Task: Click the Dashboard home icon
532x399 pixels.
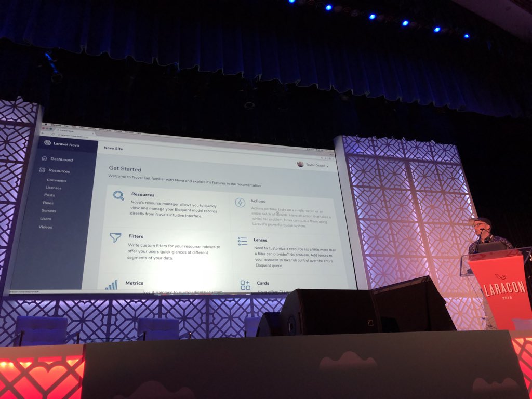Action: pos(44,158)
